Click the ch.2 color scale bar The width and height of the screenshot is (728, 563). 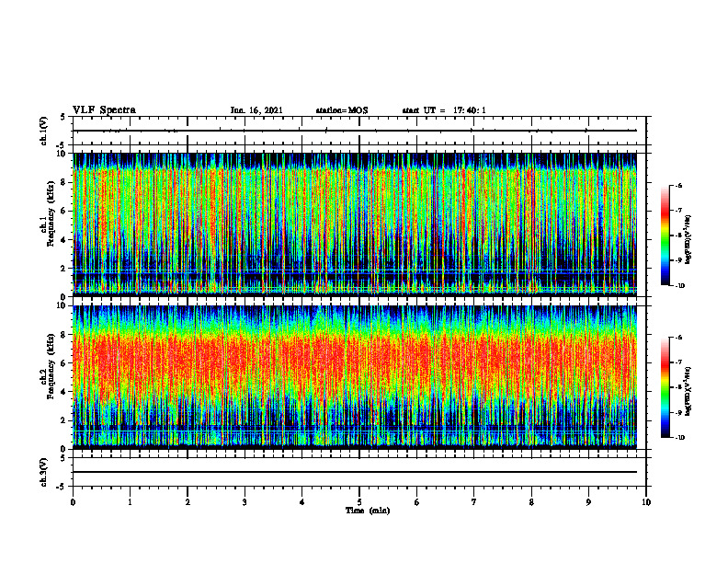665,387
